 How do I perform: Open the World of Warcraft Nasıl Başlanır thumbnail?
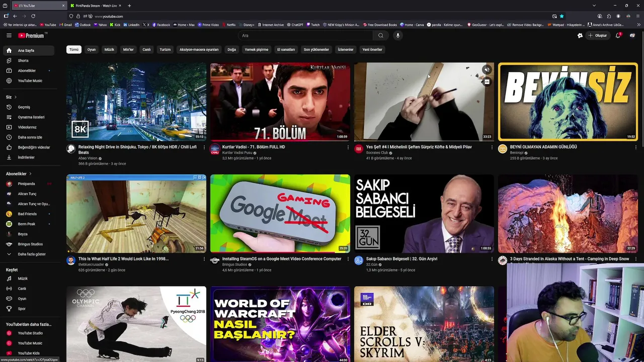[280, 324]
